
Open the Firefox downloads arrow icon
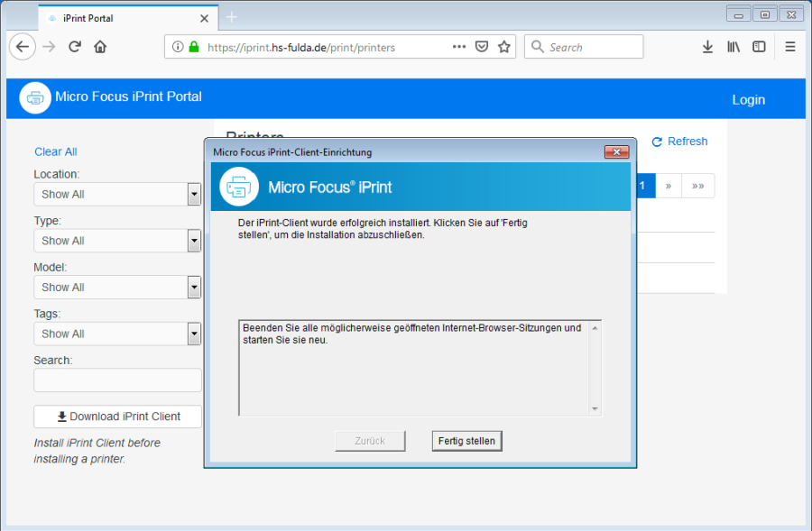(707, 47)
